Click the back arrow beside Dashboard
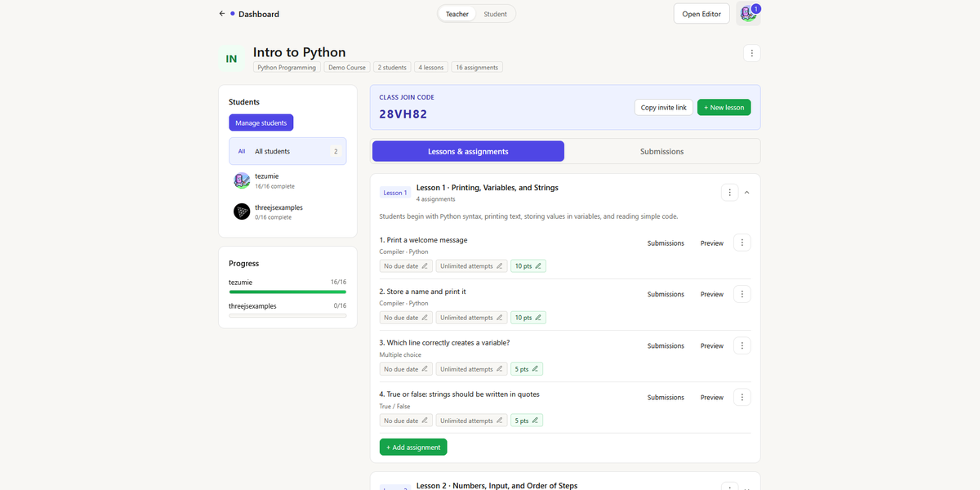This screenshot has width=980, height=490. click(x=221, y=14)
